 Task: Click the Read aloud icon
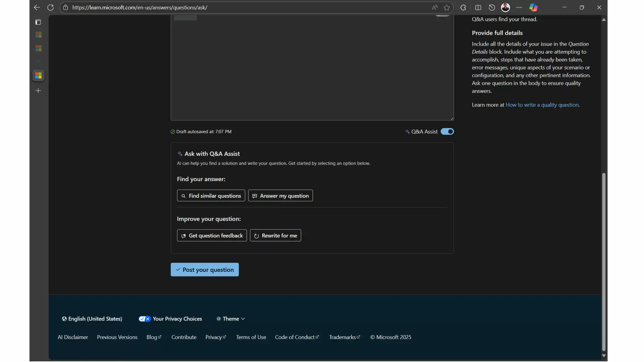coord(435,7)
